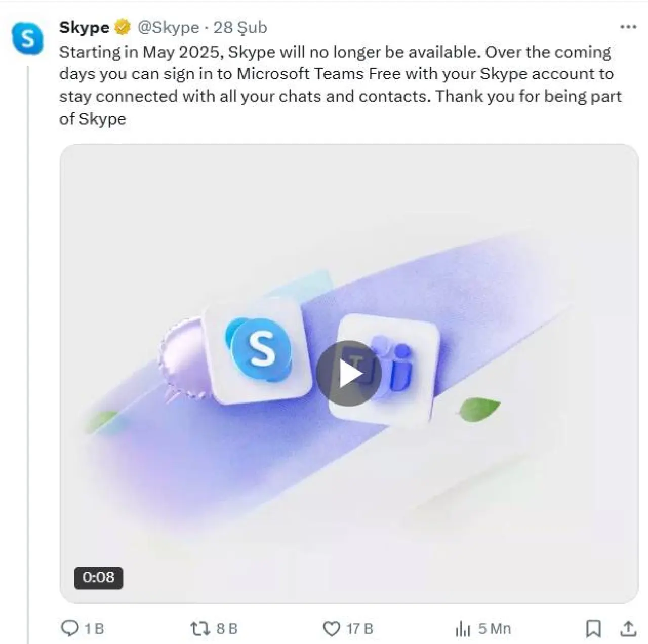Click the retweet arrows icon

[x=199, y=628]
